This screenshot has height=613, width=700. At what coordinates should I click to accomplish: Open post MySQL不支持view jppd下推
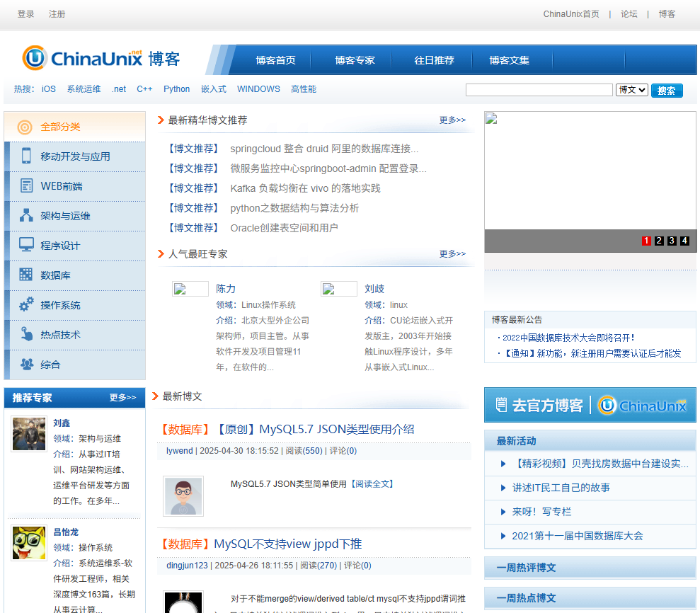coord(287,544)
